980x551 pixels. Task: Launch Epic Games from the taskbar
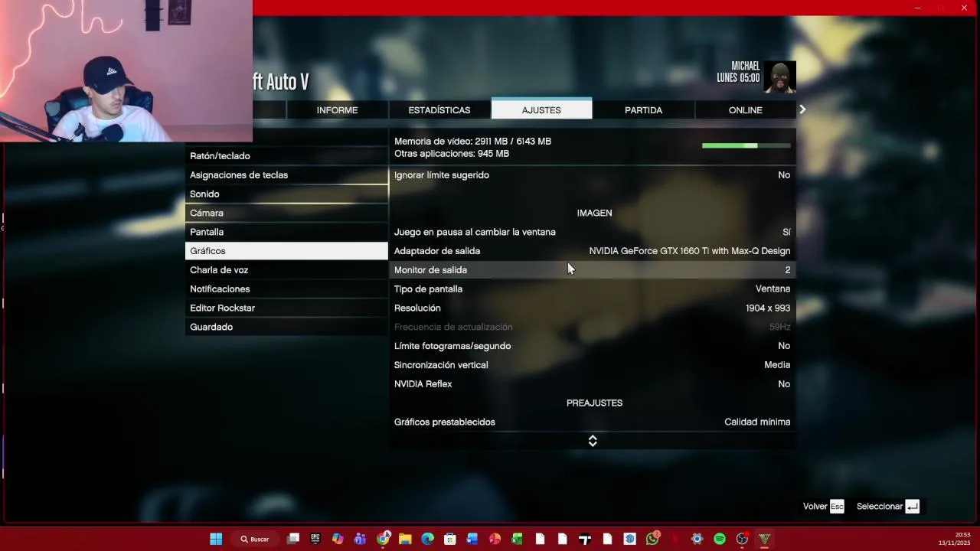coord(315,539)
